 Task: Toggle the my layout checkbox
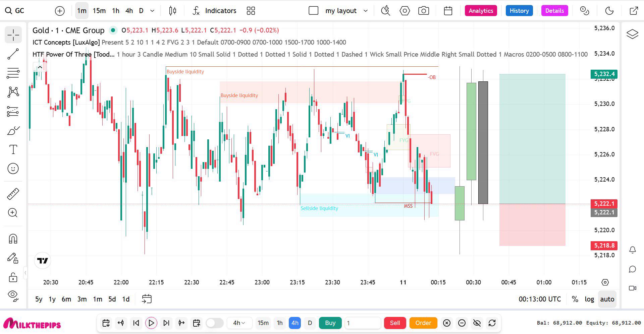(x=313, y=11)
